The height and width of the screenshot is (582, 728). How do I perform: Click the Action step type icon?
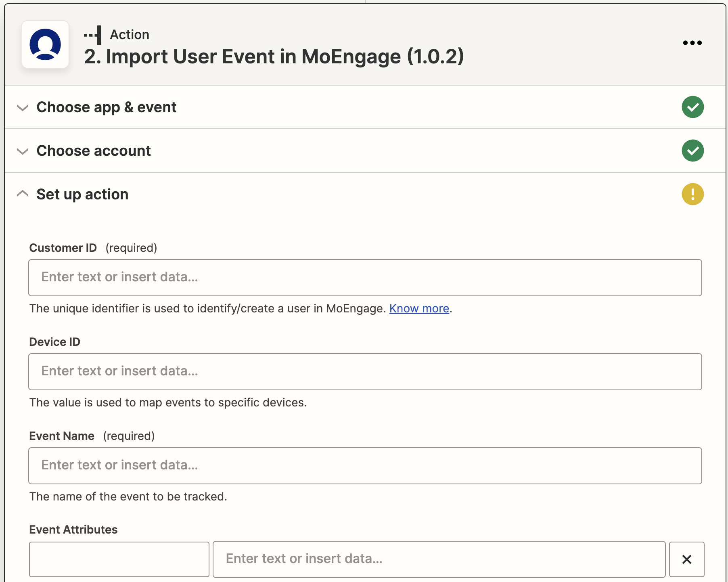pyautogui.click(x=92, y=35)
